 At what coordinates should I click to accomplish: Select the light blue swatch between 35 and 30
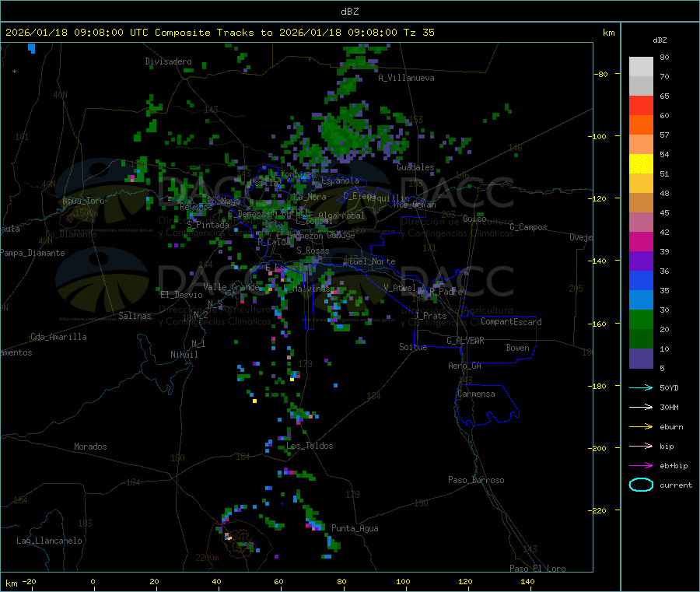641,300
